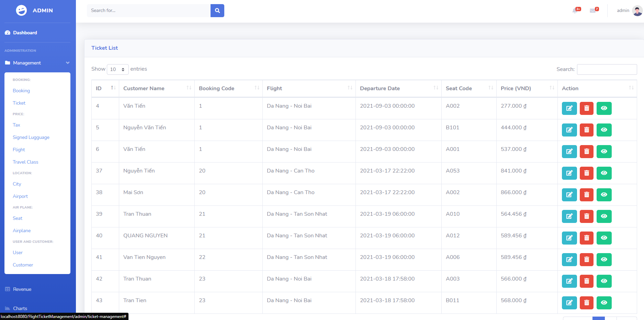
Task: Click the Charts bar-graph icon
Action: [7, 308]
